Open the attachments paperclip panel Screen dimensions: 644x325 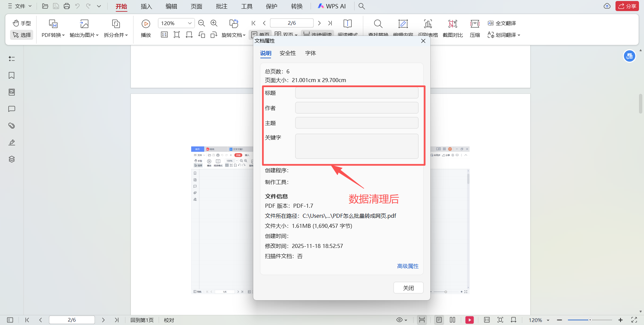(11, 126)
